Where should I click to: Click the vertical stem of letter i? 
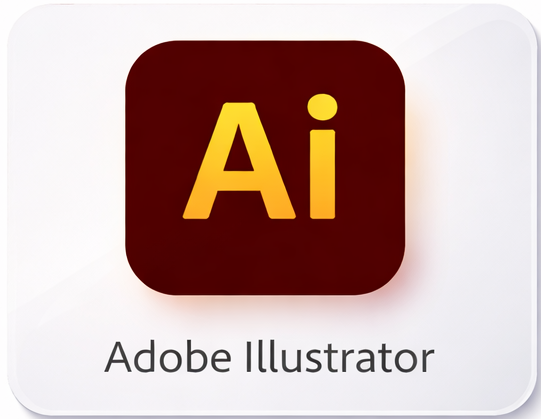(323, 174)
